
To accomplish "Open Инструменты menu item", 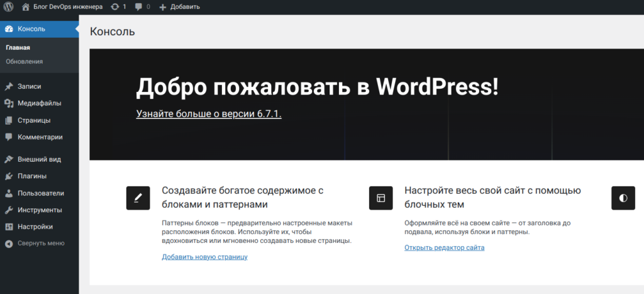I will (x=40, y=210).
